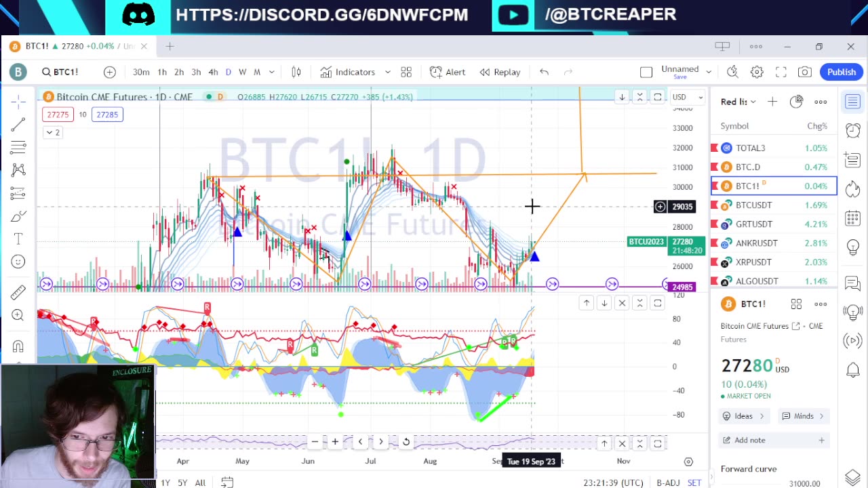Open the Indicators dialog
Image resolution: width=868 pixels, height=488 pixels.
pyautogui.click(x=347, y=72)
